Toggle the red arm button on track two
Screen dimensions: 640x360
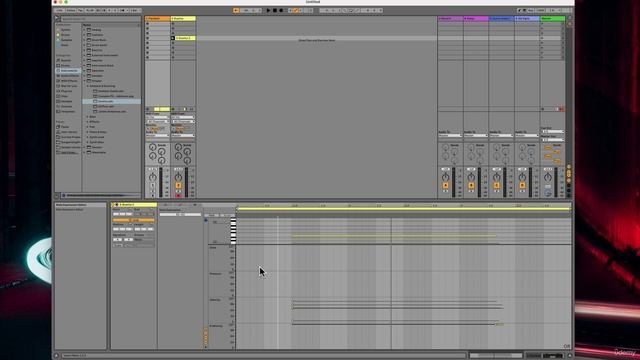(178, 196)
